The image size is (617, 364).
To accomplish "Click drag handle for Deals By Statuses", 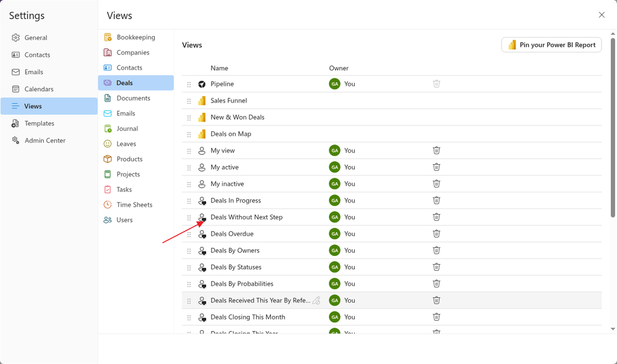I will (189, 268).
